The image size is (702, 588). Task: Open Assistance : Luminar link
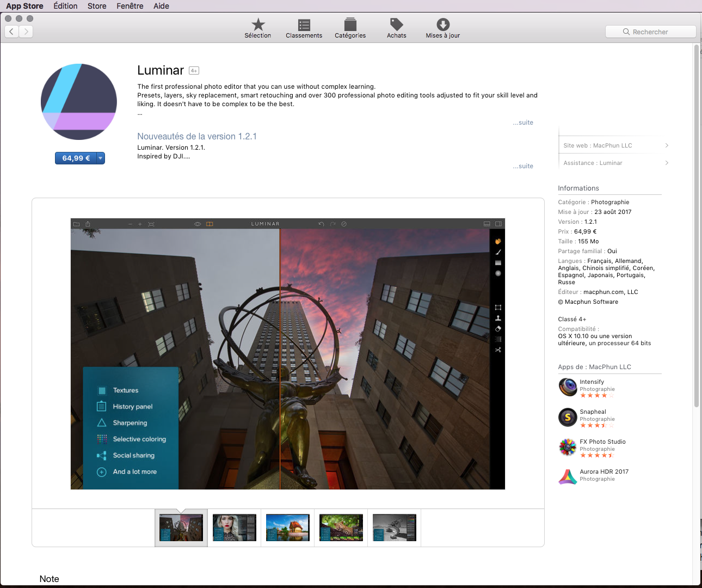(593, 163)
